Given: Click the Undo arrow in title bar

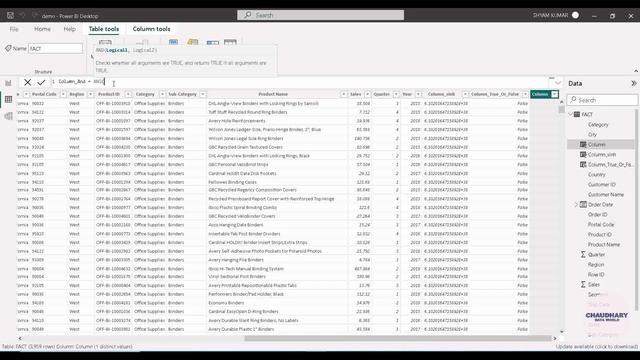Looking at the screenshot, I should pos(22,16).
